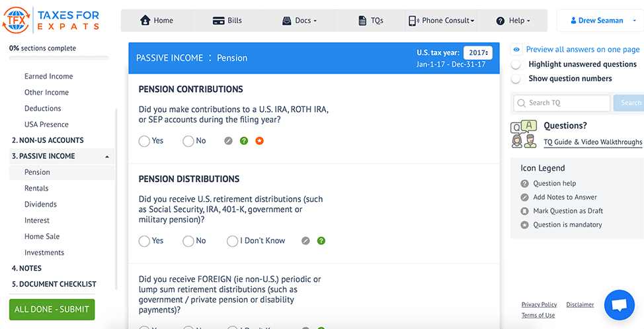Click the Taxes for Expats logo
The height and width of the screenshot is (329, 644).
(x=51, y=21)
